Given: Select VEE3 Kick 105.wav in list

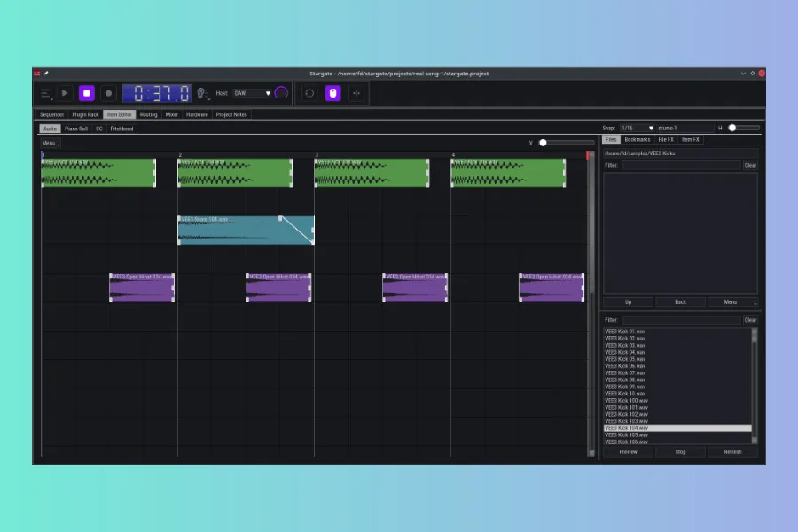Looking at the screenshot, I should click(626, 435).
